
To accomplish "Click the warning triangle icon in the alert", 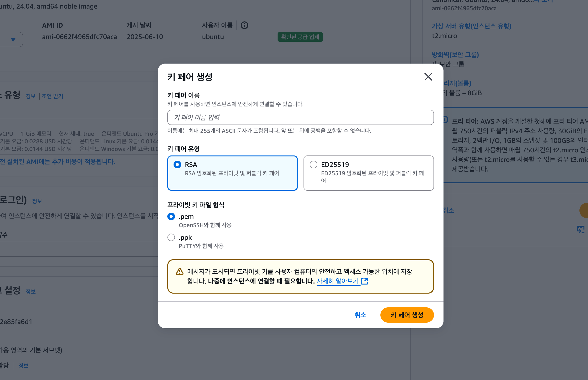I will pyautogui.click(x=179, y=272).
